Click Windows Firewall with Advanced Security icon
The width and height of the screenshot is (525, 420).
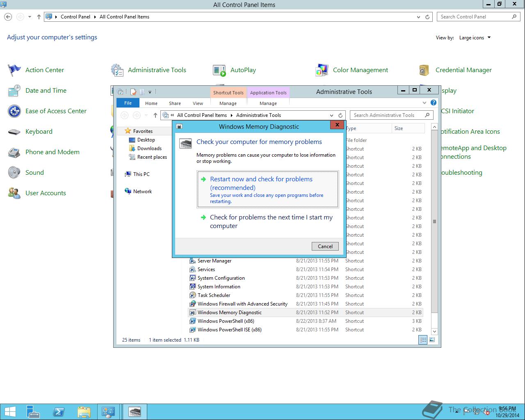tap(192, 304)
